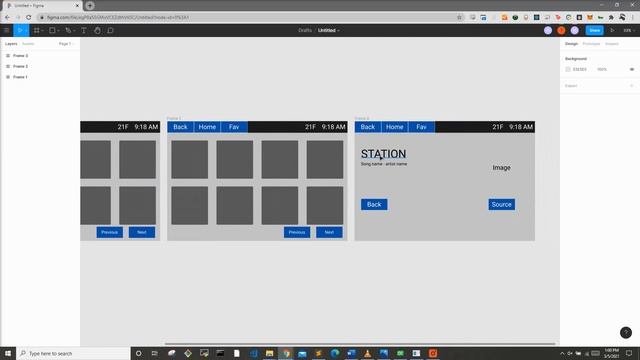Click the background hex color value
This screenshot has height=360, width=640.
point(580,69)
